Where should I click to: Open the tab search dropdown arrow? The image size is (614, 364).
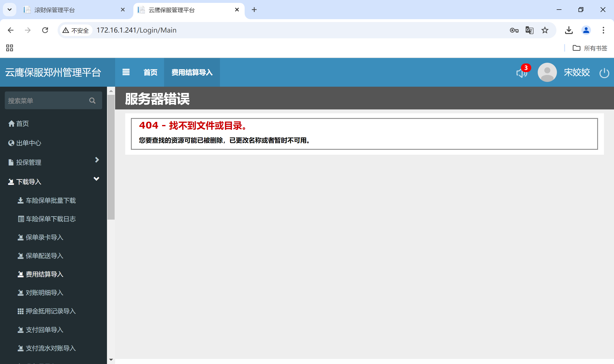[10, 10]
